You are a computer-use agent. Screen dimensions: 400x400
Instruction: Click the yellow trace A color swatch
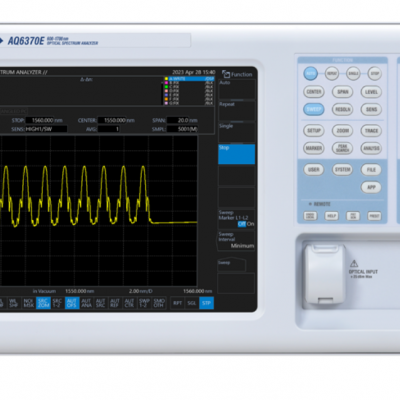[x=166, y=79]
